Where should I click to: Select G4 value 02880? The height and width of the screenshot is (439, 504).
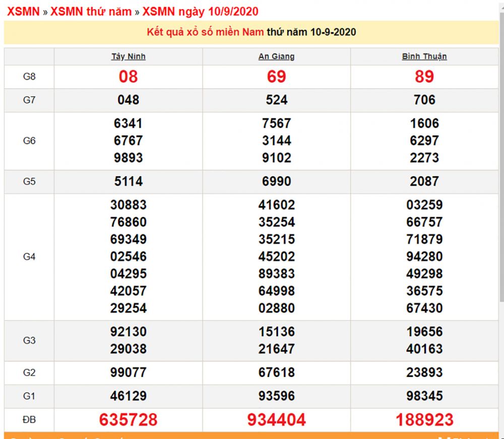[276, 308]
